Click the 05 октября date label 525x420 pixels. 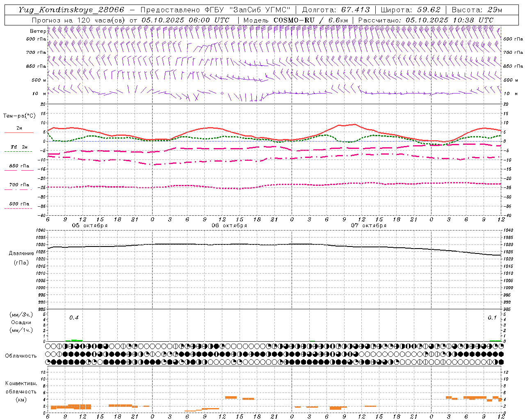pos(90,226)
